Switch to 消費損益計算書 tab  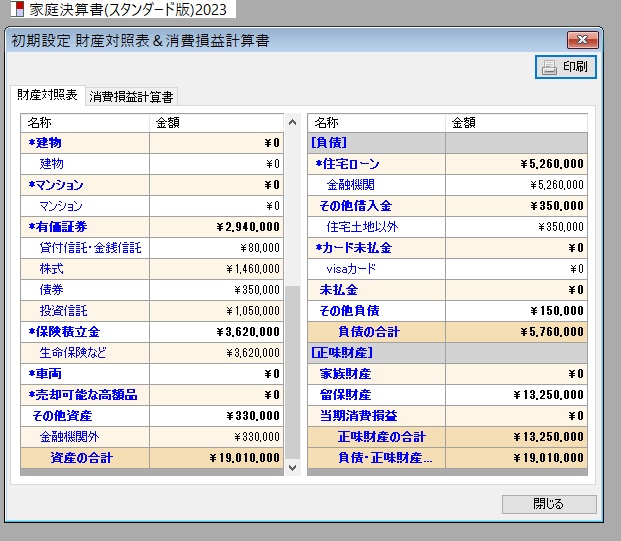[x=132, y=97]
